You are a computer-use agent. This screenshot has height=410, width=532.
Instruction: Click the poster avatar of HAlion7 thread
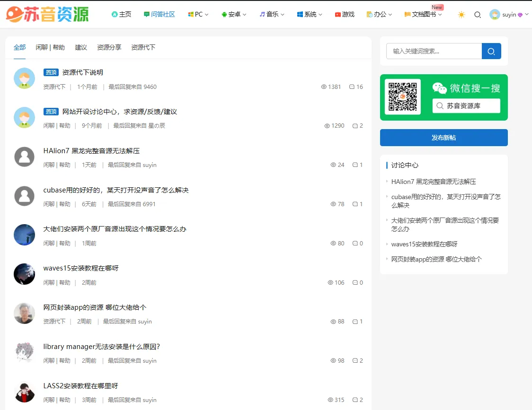point(24,157)
